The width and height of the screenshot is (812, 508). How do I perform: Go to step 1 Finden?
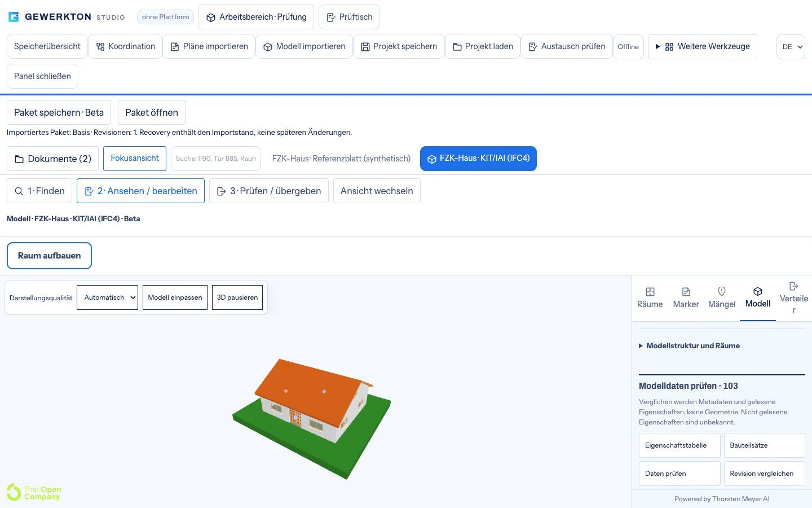coord(39,191)
